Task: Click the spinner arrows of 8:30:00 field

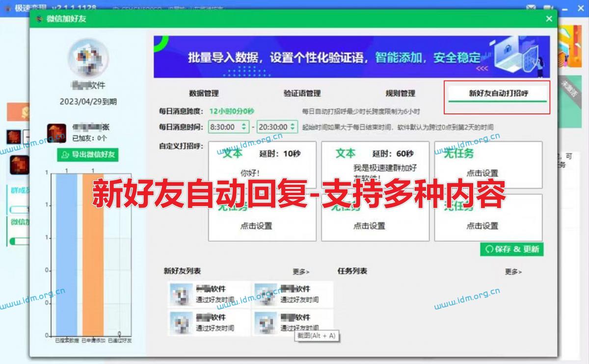Action: coord(244,127)
